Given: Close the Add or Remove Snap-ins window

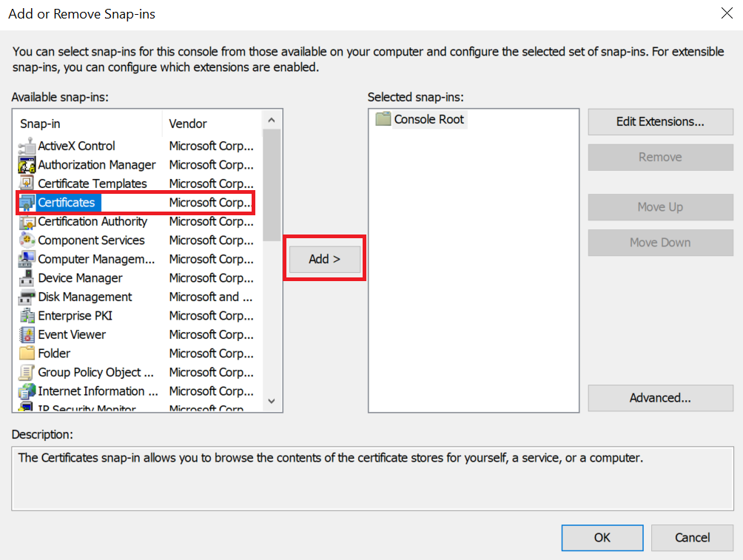Looking at the screenshot, I should click(727, 13).
